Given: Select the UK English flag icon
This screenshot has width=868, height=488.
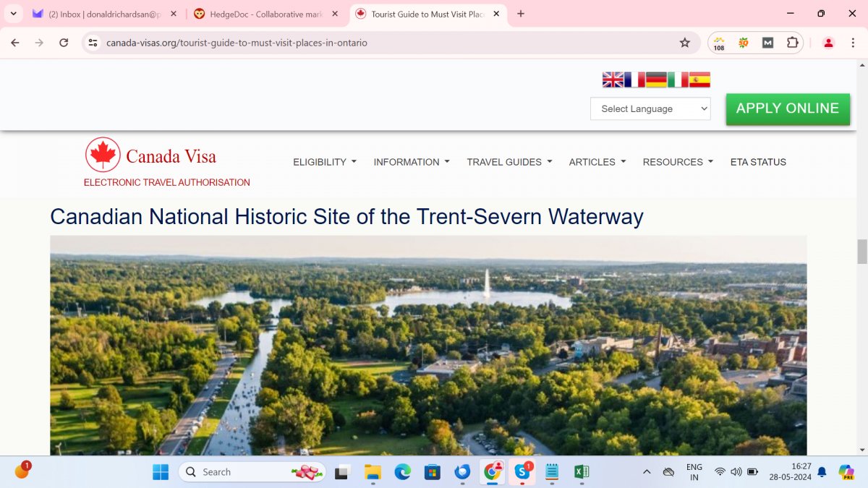Looking at the screenshot, I should pyautogui.click(x=613, y=80).
